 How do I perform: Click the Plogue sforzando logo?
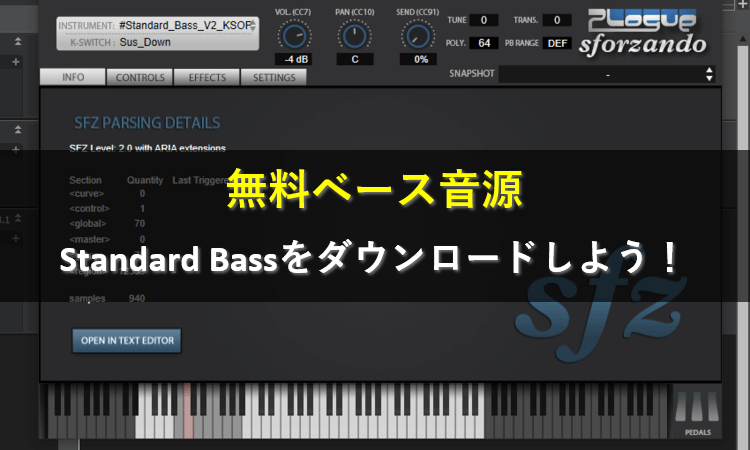[642, 33]
